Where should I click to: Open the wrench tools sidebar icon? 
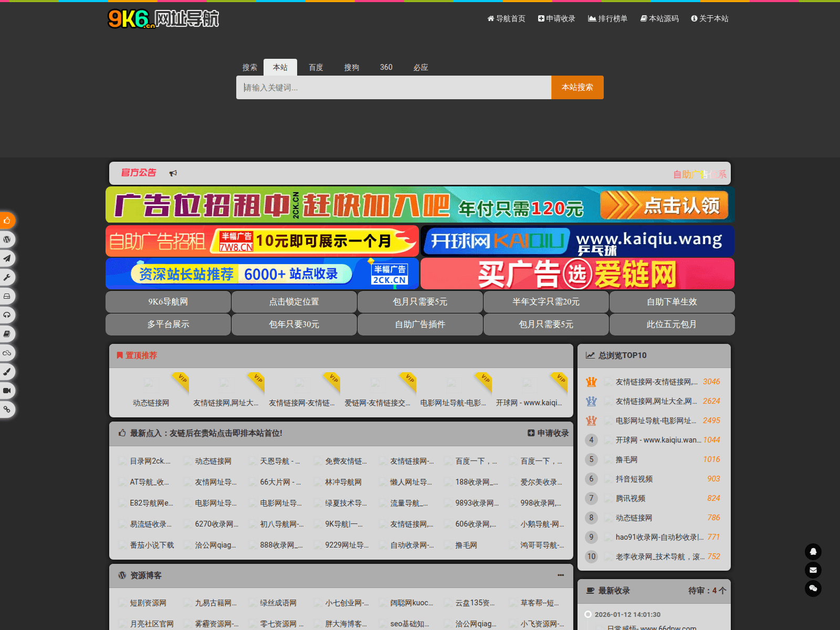click(x=7, y=277)
